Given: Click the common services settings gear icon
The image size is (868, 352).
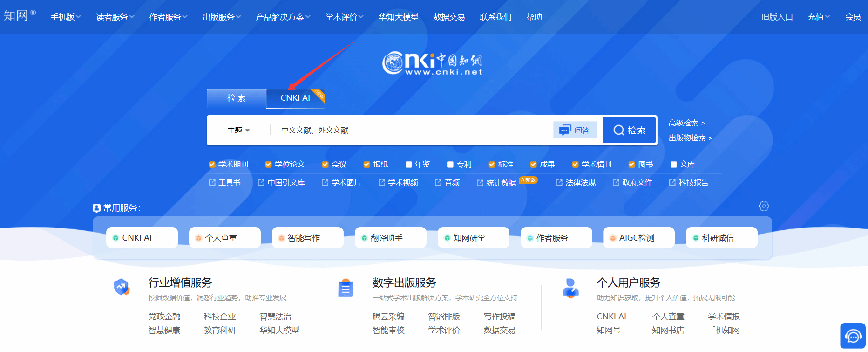Looking at the screenshot, I should coord(764,206).
